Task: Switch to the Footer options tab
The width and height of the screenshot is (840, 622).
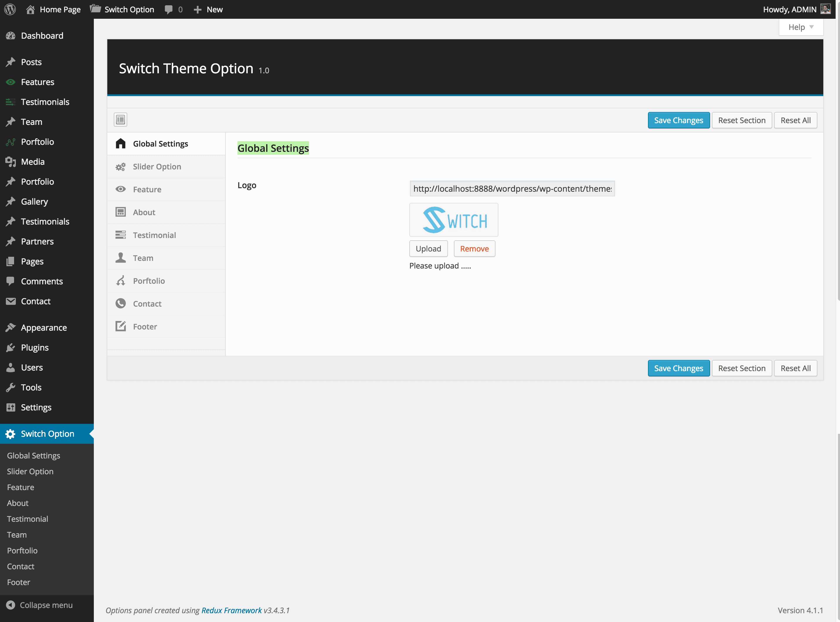Action: pyautogui.click(x=145, y=327)
